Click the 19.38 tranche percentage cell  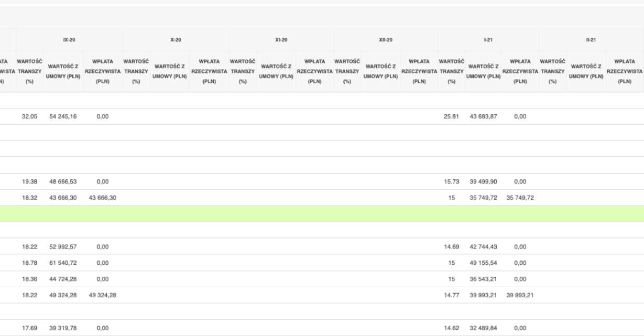(x=29, y=181)
